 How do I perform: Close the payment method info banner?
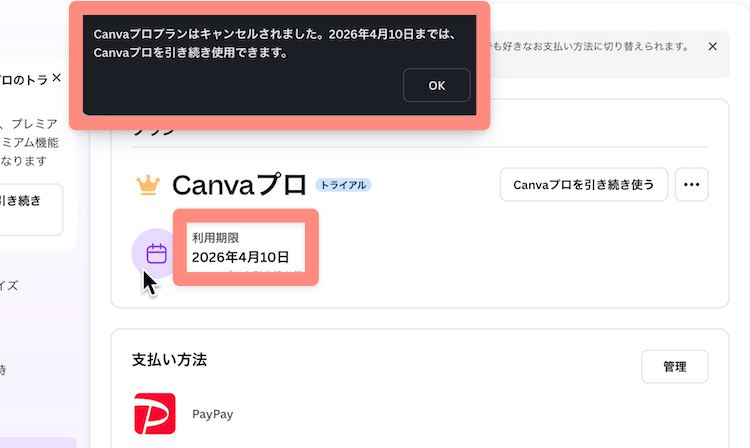pyautogui.click(x=712, y=46)
